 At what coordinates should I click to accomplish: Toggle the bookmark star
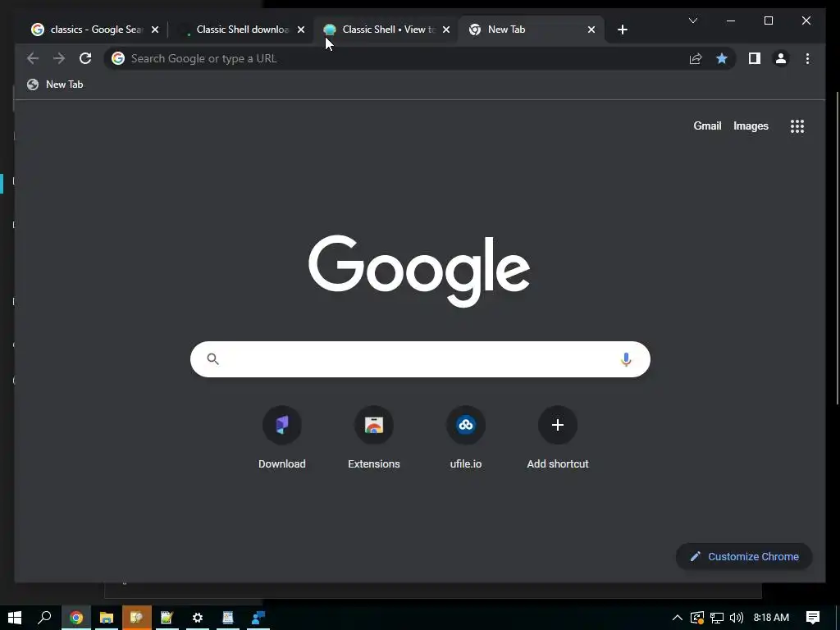722,58
